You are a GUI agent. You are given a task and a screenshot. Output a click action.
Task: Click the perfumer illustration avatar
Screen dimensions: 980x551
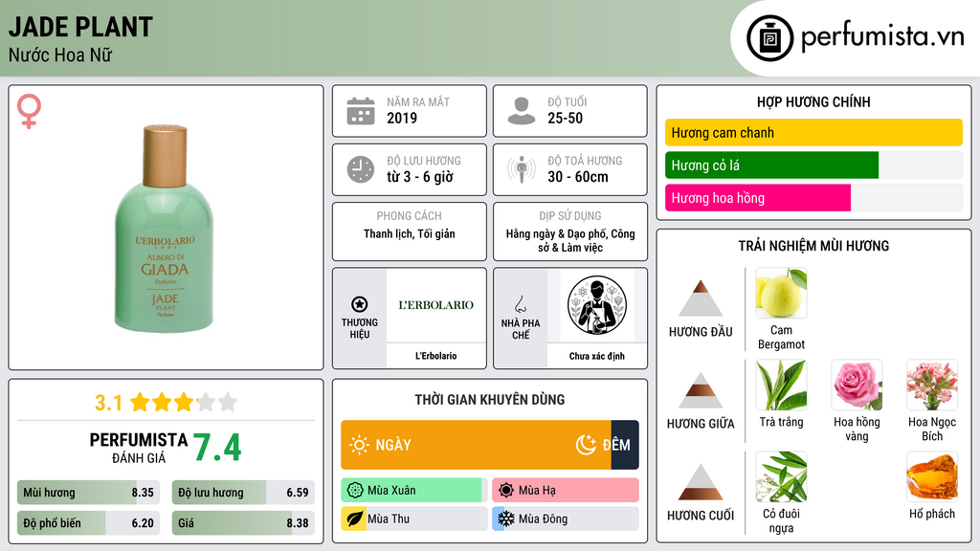tap(597, 305)
